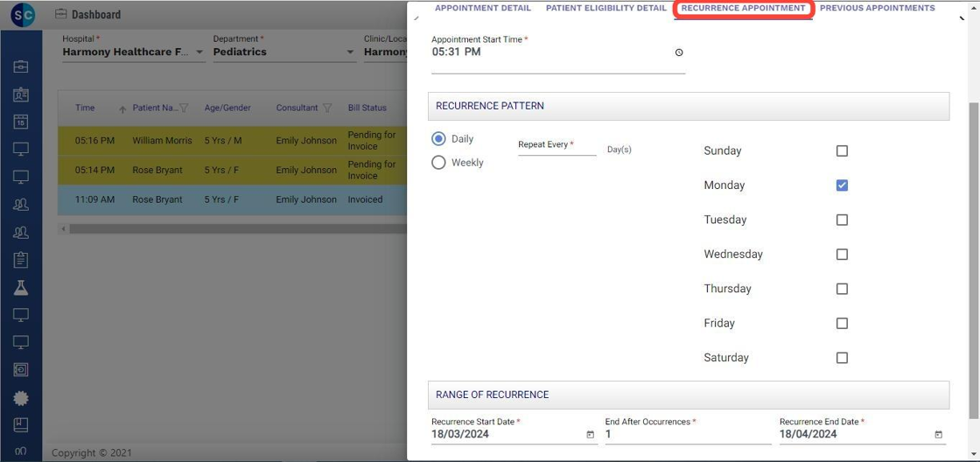
Task: Check the Saturday checkbox
Action: [x=842, y=358]
